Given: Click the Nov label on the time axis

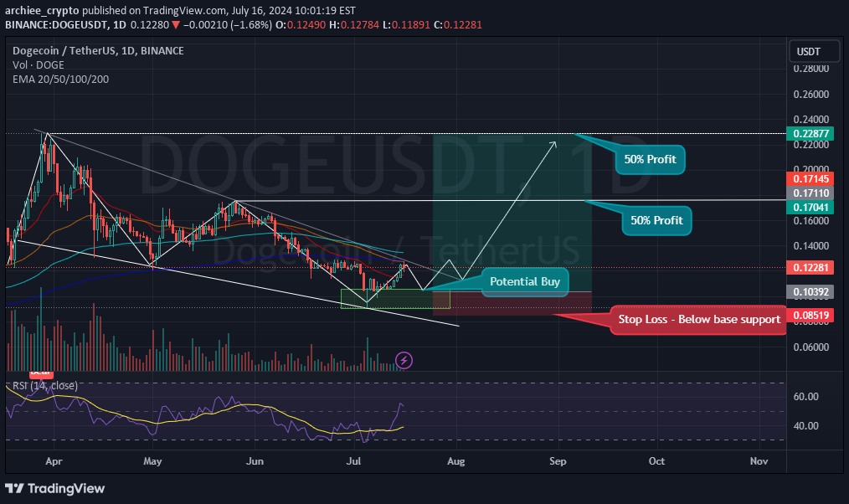Looking at the screenshot, I should click(759, 461).
